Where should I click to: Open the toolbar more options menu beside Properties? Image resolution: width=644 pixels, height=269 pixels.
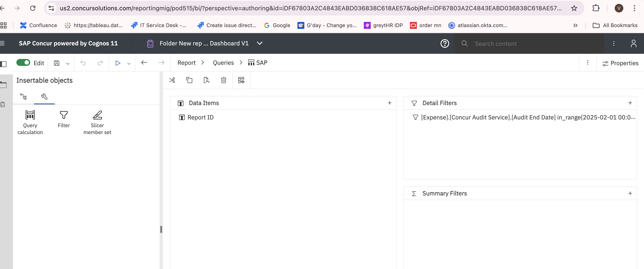pos(588,62)
